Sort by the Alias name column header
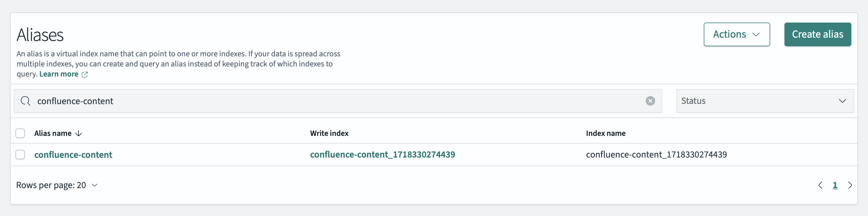The image size is (868, 216). click(53, 133)
